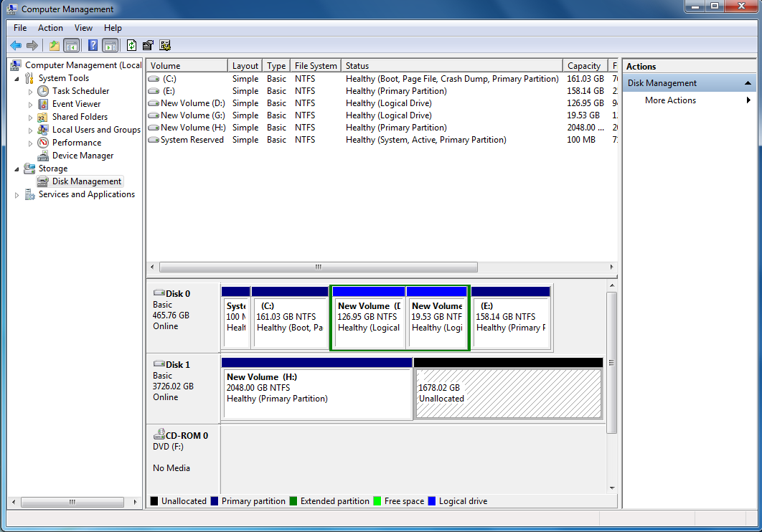Image resolution: width=762 pixels, height=532 pixels.
Task: Collapse the Disk Management actions section
Action: coord(748,83)
